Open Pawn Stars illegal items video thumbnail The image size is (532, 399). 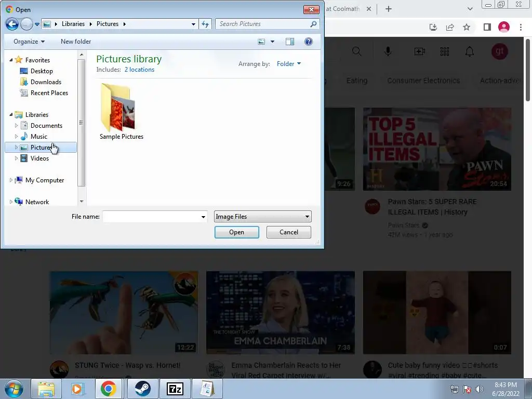437,149
